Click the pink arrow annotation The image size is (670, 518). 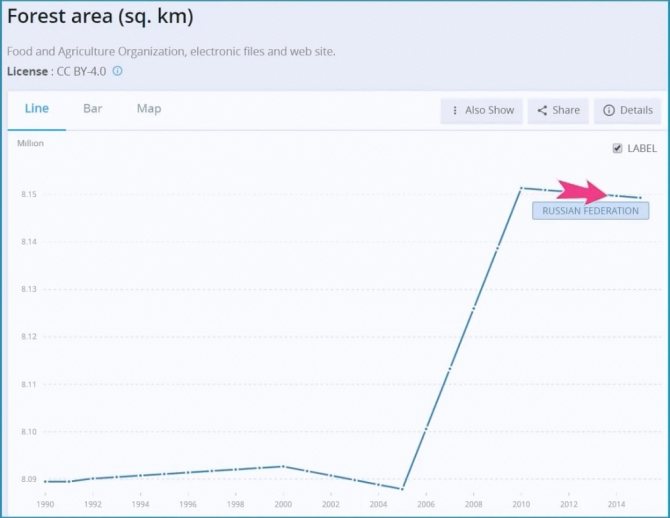pyautogui.click(x=582, y=192)
